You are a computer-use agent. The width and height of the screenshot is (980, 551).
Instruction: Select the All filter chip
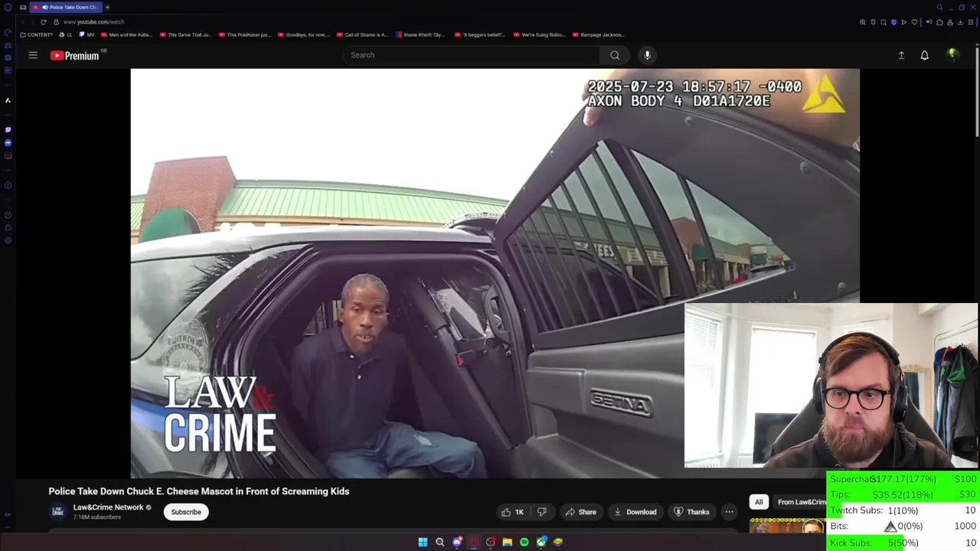click(x=759, y=502)
